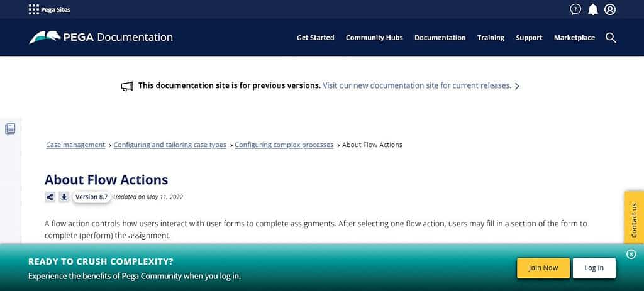Open the Training menu item
Screen dimensions: 644x291
coord(491,38)
